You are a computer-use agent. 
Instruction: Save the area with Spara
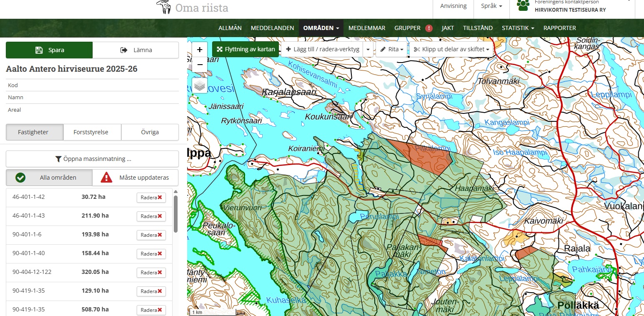point(49,50)
